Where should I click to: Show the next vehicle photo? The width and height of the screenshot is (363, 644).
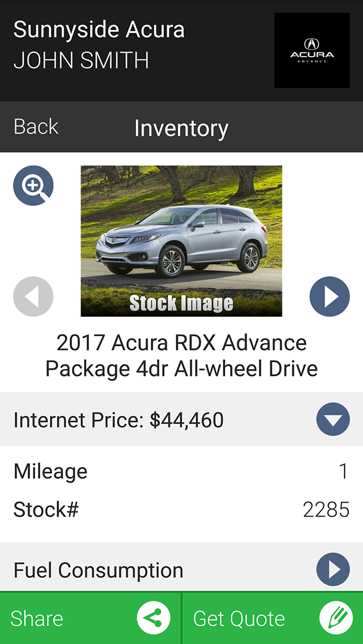330,296
